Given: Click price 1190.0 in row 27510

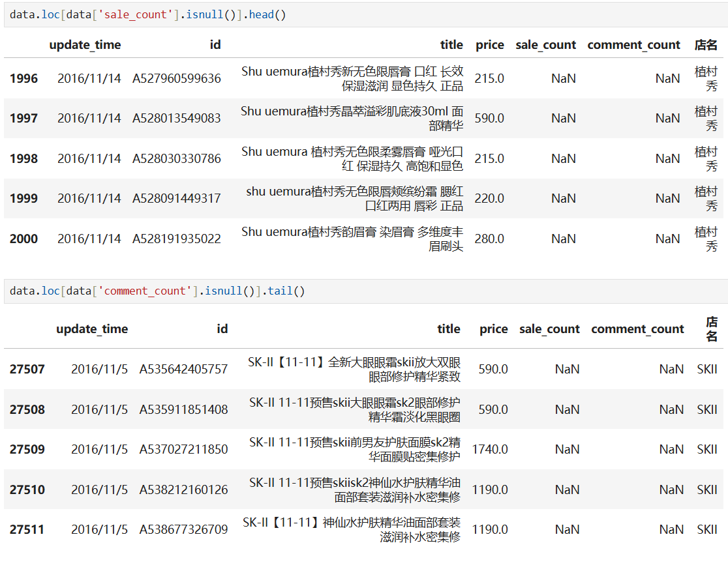Looking at the screenshot, I should click(x=490, y=489).
